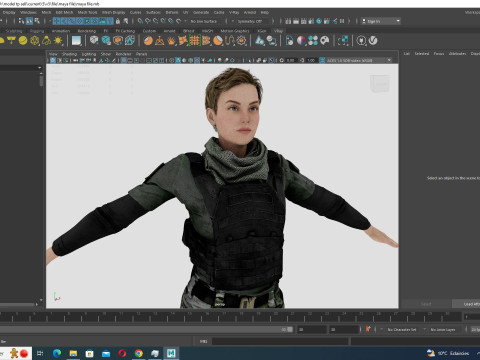Click the circular V-Ray logo shelf icon

tap(373, 41)
